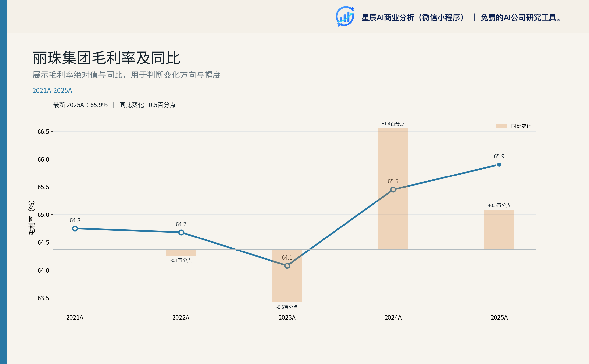Click the 2021A line data point marker
The height and width of the screenshot is (364, 589).
coord(75,228)
